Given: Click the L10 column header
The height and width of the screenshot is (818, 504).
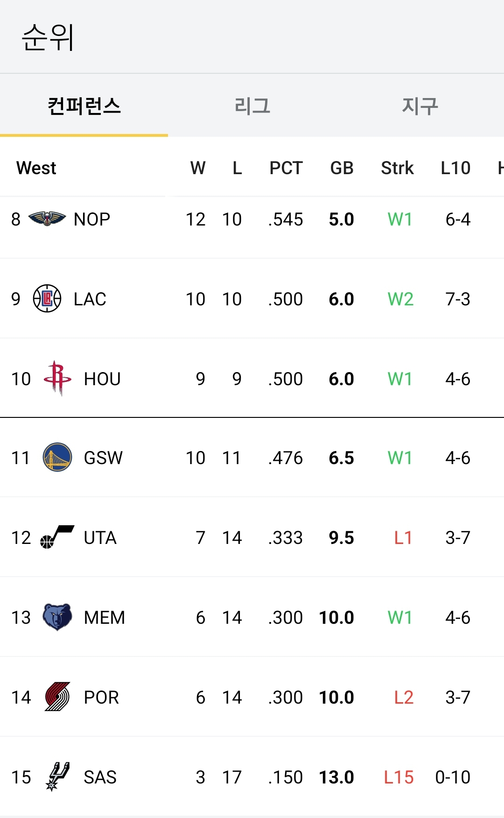Looking at the screenshot, I should coord(455,168).
